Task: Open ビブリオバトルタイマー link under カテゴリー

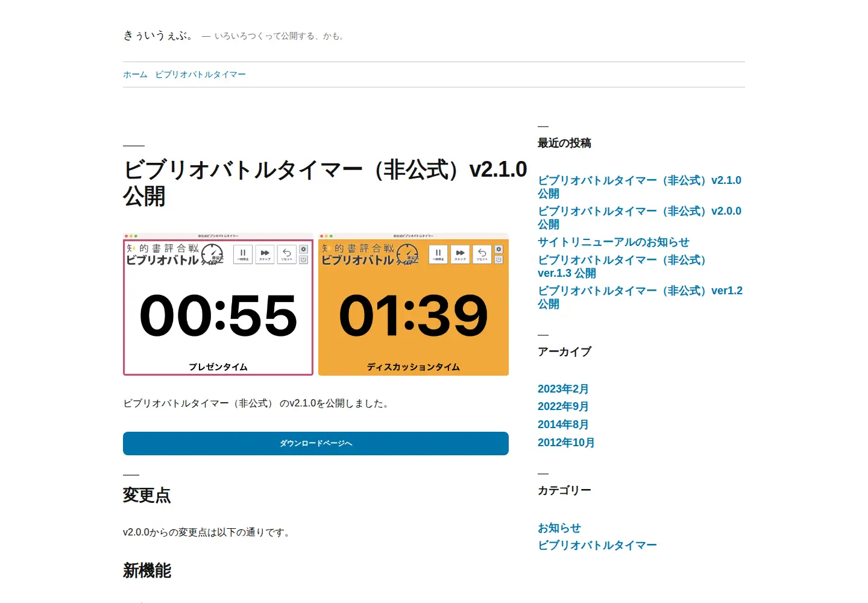Action: 597,545
